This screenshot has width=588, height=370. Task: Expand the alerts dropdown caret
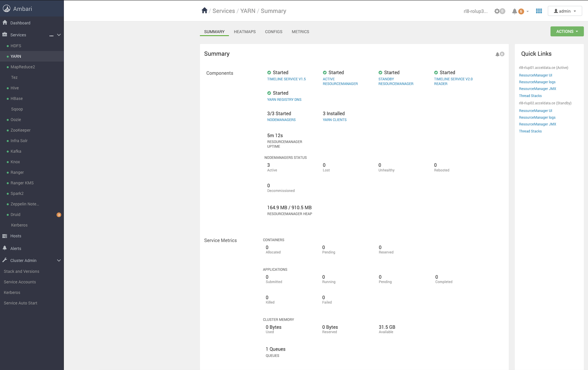coord(528,11)
